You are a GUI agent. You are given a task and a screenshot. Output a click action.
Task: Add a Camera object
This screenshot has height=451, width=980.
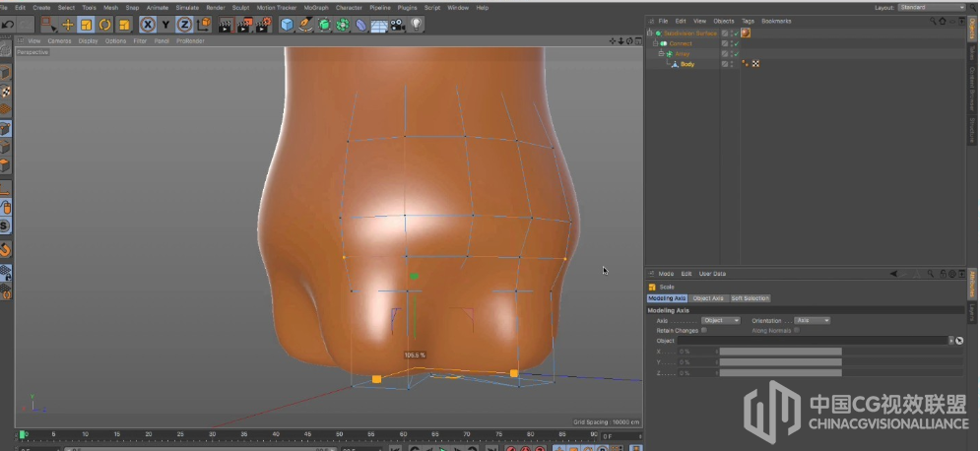point(398,25)
